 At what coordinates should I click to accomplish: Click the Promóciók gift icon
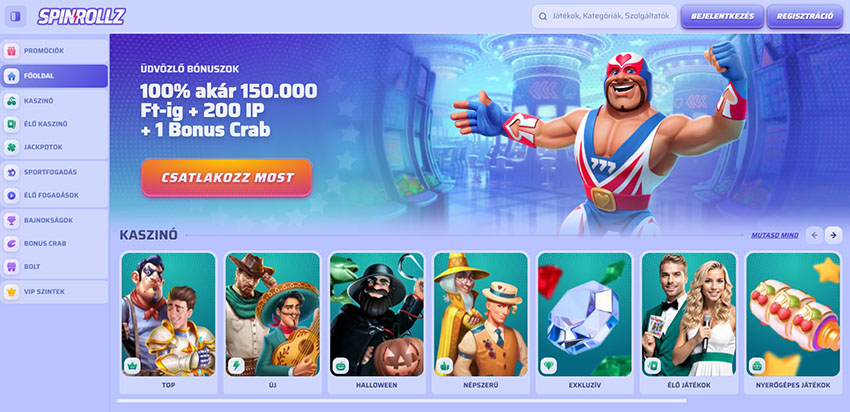11,51
